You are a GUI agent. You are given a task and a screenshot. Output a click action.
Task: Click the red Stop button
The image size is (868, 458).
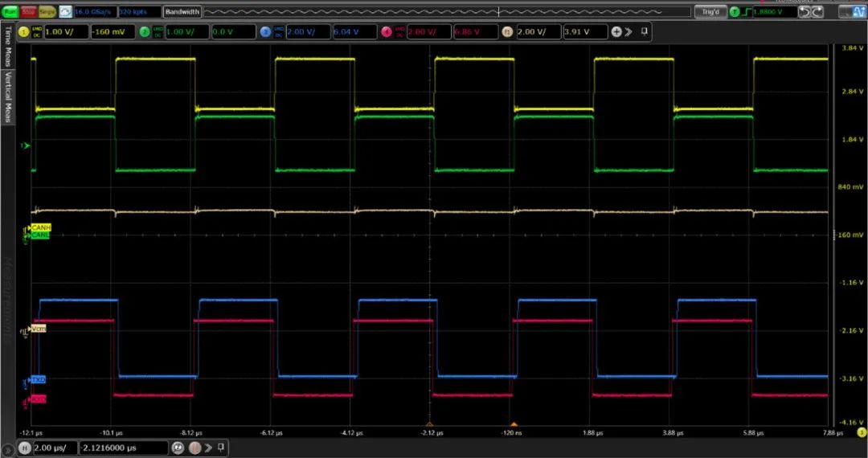click(x=28, y=11)
